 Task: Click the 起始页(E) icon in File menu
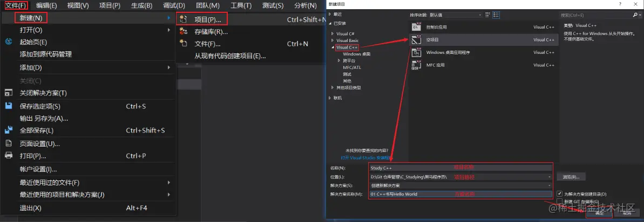(x=9, y=42)
